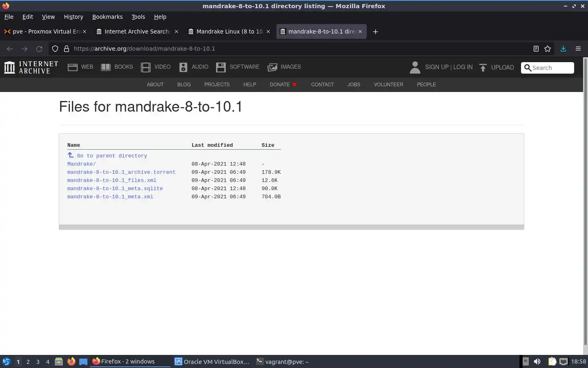
Task: Click the taskbar start menu icon
Action: click(6, 361)
